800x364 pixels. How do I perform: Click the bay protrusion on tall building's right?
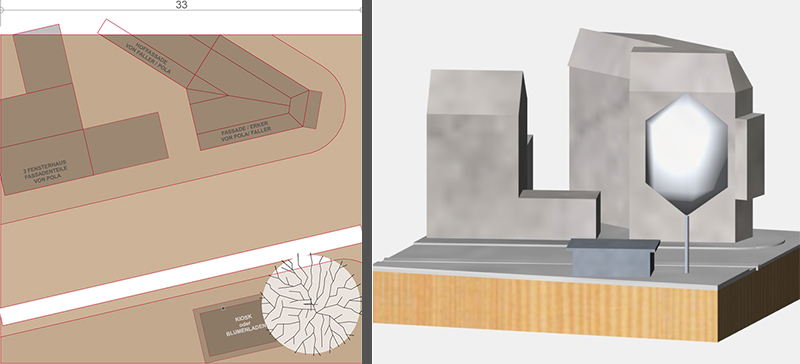coord(750,156)
